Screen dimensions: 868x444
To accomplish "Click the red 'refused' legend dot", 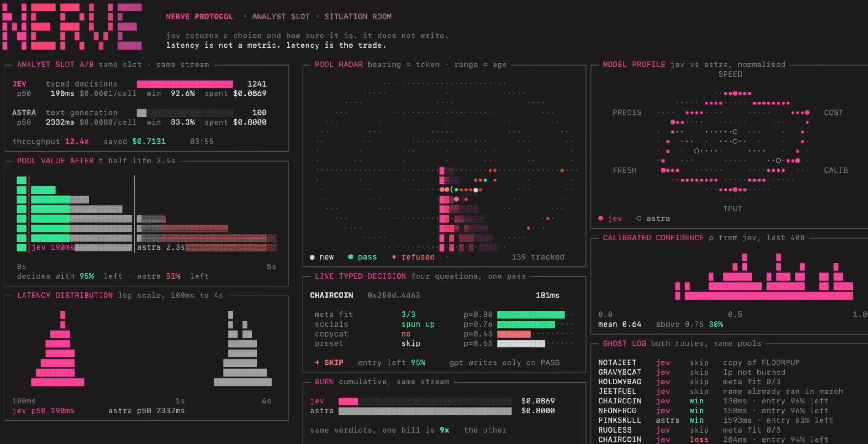I will tap(394, 257).
